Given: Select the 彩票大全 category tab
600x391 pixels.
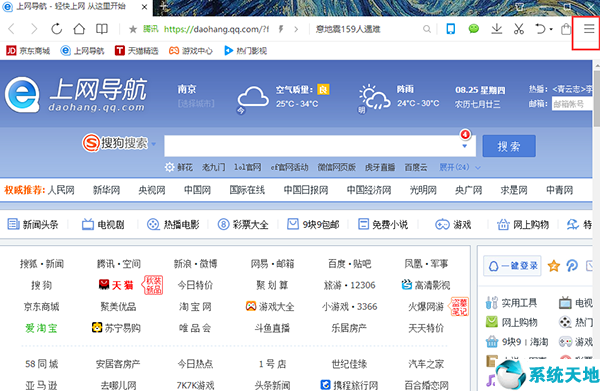Looking at the screenshot, I should [x=243, y=224].
